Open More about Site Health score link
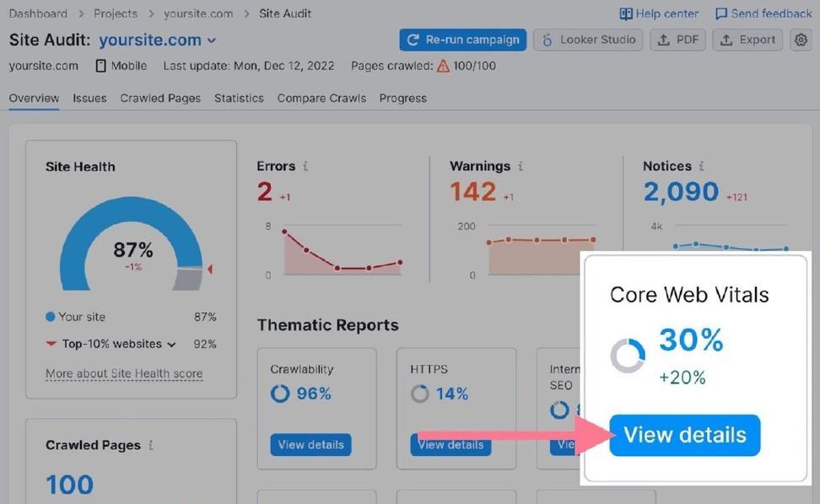The height and width of the screenshot is (504, 820). 124,373
